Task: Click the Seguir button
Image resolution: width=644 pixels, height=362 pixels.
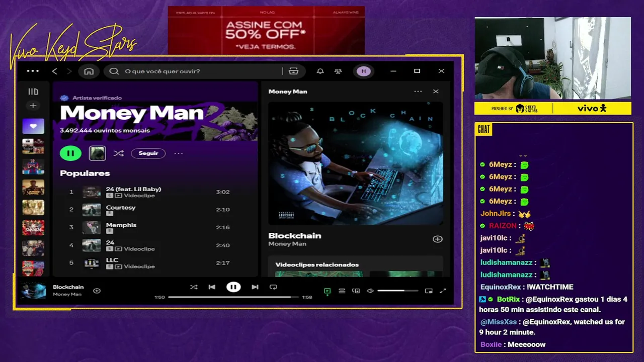Action: tap(148, 153)
